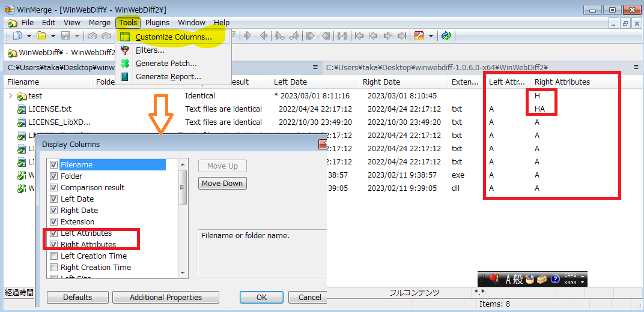Click the Copy Left and Advance icon
Screen dimensions: 644x312
[294, 36]
